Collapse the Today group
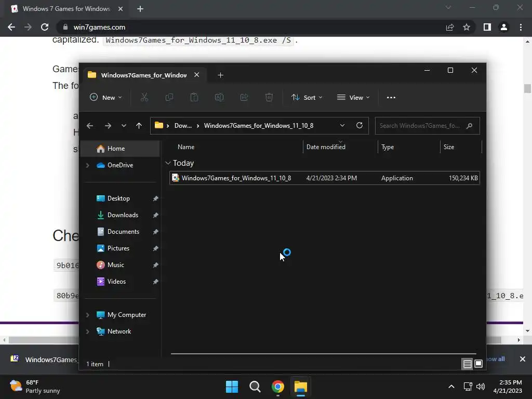This screenshot has width=532, height=399. point(168,163)
